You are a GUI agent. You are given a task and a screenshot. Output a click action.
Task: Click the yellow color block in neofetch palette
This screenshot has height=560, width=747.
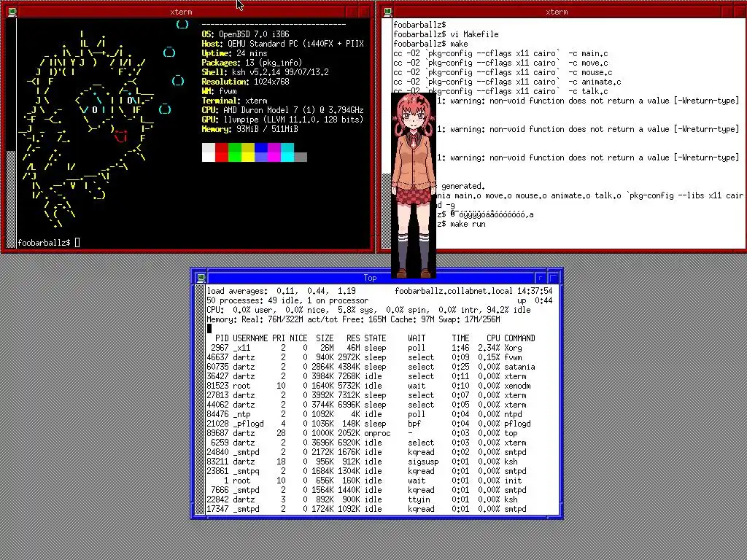(x=248, y=153)
